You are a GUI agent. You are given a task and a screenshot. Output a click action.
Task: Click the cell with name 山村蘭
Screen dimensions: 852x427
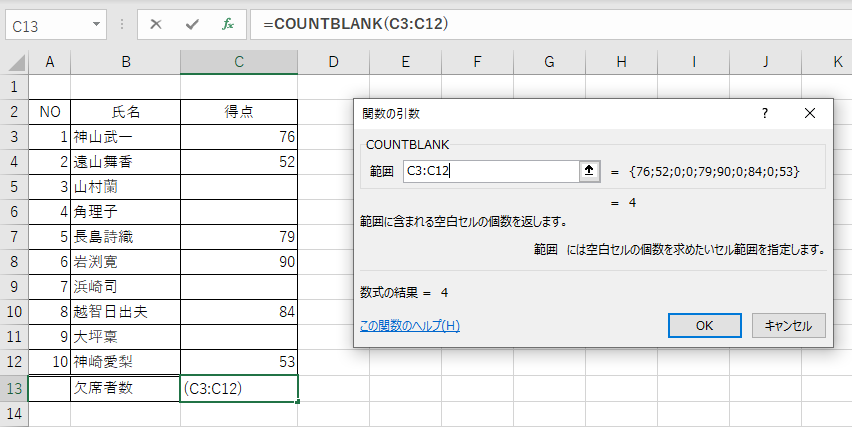pos(126,187)
